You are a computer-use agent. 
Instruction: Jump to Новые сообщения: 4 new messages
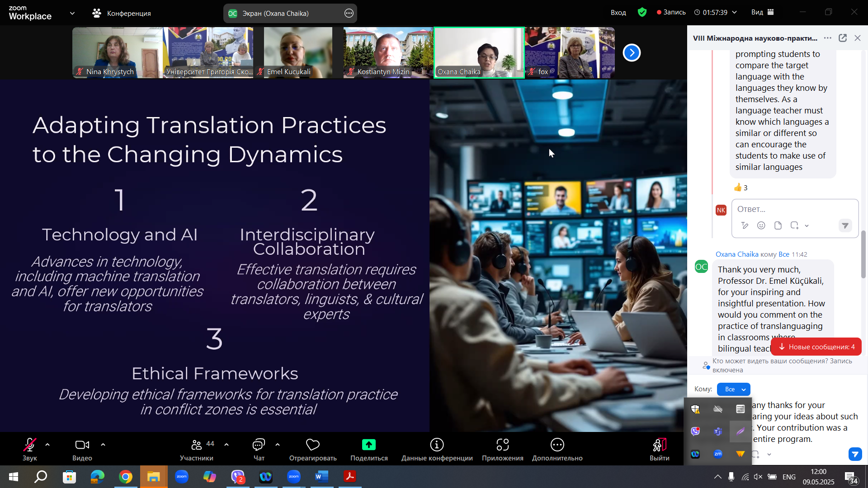[816, 347]
